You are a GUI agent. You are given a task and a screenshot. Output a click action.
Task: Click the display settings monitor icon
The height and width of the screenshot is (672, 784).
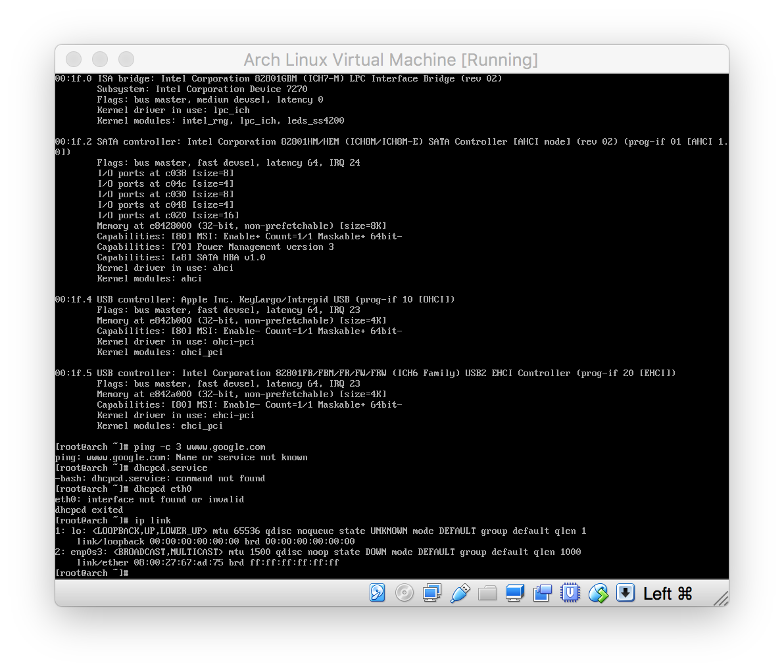tap(514, 593)
